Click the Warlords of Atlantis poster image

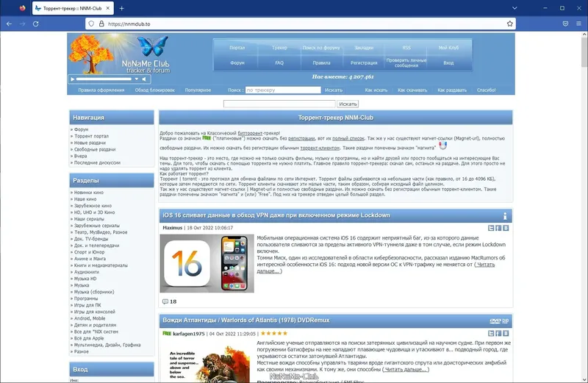(x=209, y=362)
